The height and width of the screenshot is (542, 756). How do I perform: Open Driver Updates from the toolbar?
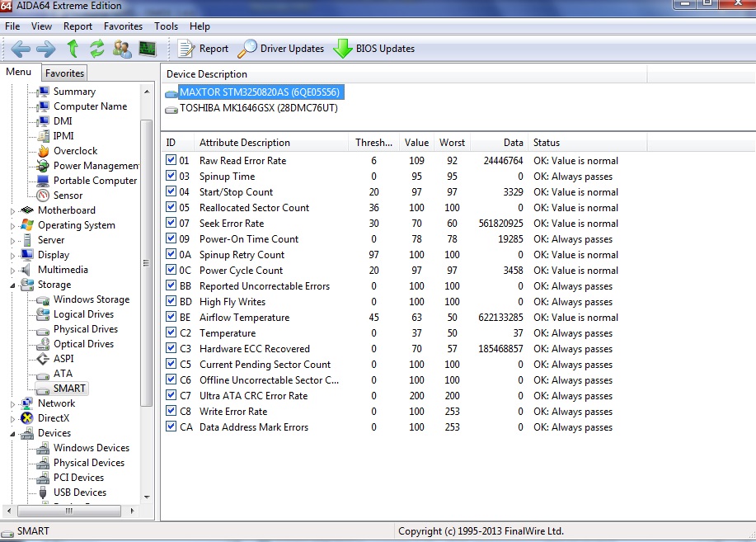tap(281, 49)
